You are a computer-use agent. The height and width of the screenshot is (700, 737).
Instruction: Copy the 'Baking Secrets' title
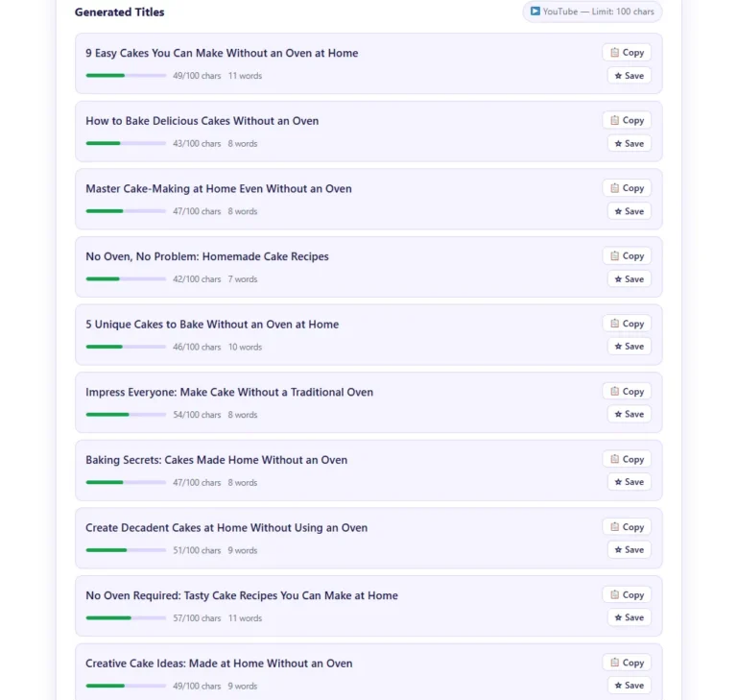(627, 460)
